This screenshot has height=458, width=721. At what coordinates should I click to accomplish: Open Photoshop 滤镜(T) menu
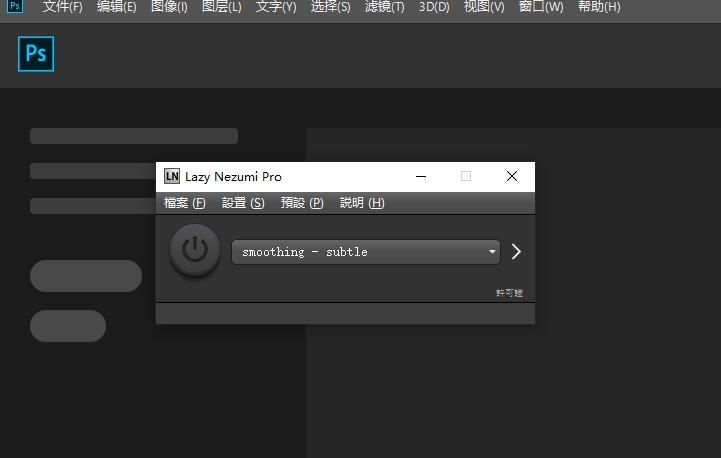click(x=384, y=7)
